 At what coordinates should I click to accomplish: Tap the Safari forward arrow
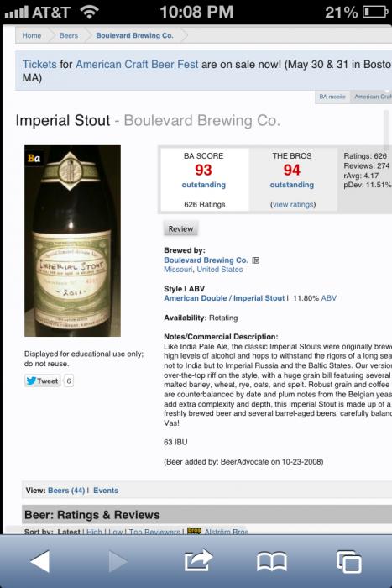[118, 561]
